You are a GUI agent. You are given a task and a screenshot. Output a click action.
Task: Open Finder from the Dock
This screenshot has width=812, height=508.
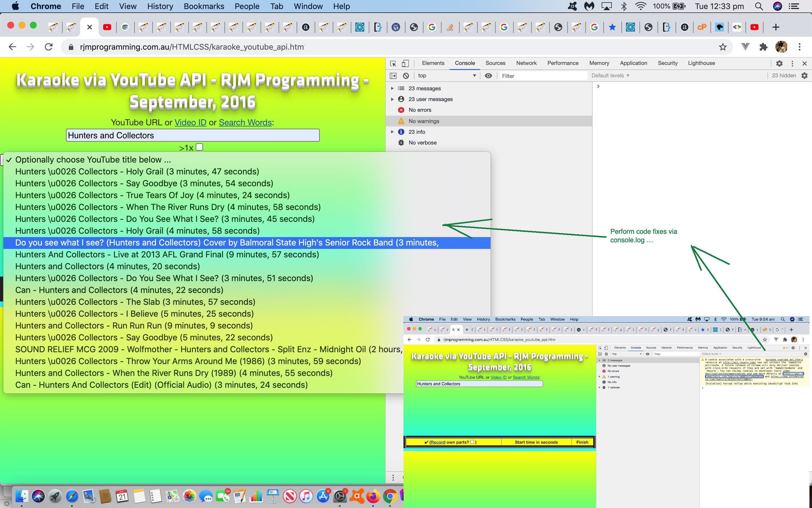coord(22,496)
